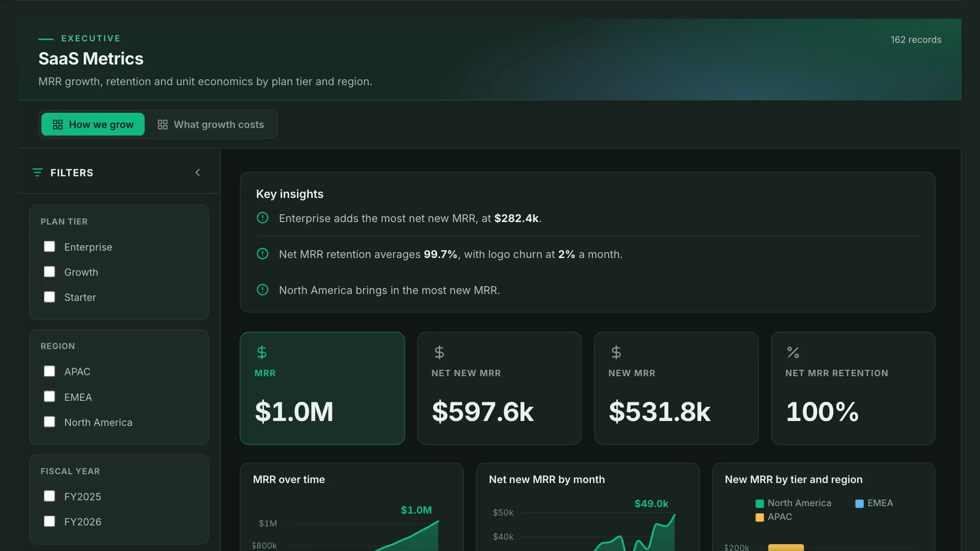
Task: Check the APAC region checkbox
Action: 49,371
